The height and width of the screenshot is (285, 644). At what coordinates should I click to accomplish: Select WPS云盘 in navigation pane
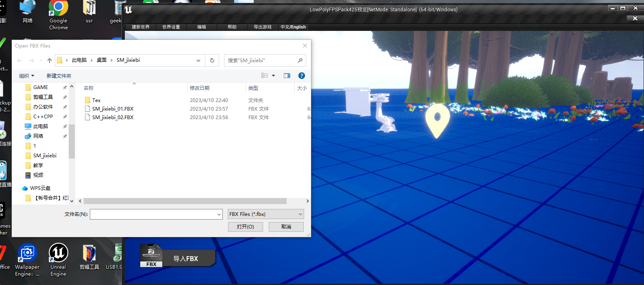click(x=40, y=188)
